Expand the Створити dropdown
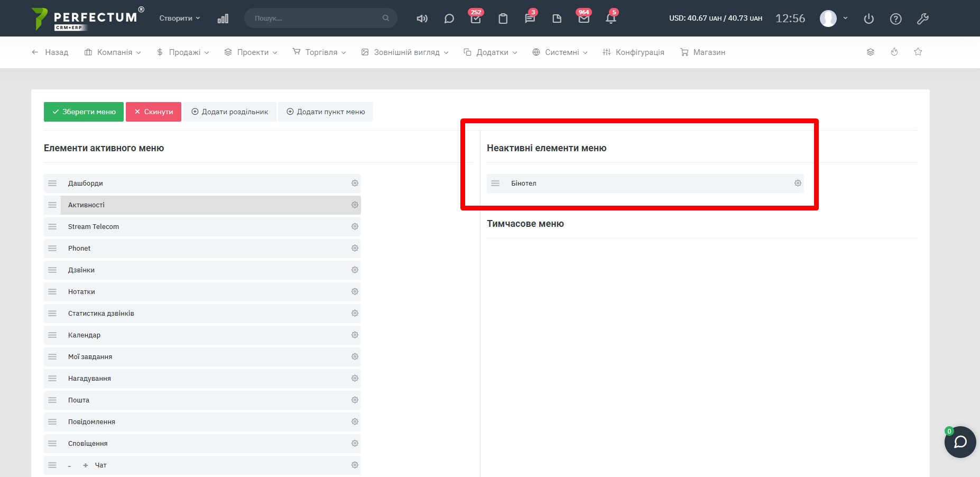The image size is (980, 477). 180,18
